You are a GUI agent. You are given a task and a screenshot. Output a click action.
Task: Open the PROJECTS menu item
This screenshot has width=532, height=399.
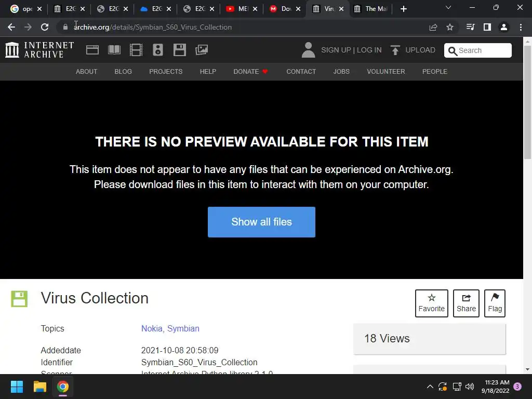point(166,72)
